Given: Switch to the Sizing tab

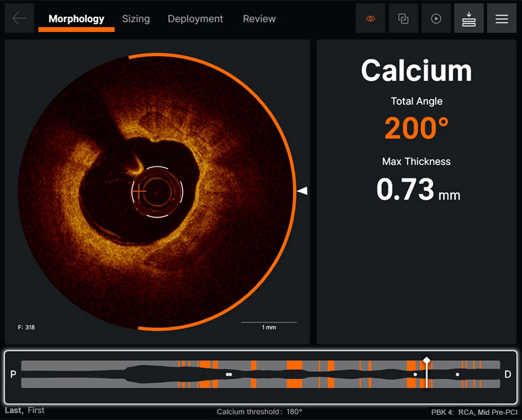Looking at the screenshot, I should click(x=136, y=19).
